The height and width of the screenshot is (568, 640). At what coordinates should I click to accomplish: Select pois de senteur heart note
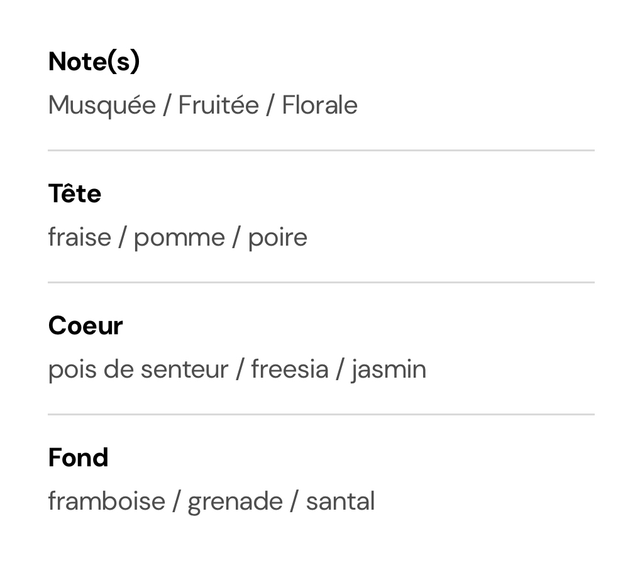point(138,370)
